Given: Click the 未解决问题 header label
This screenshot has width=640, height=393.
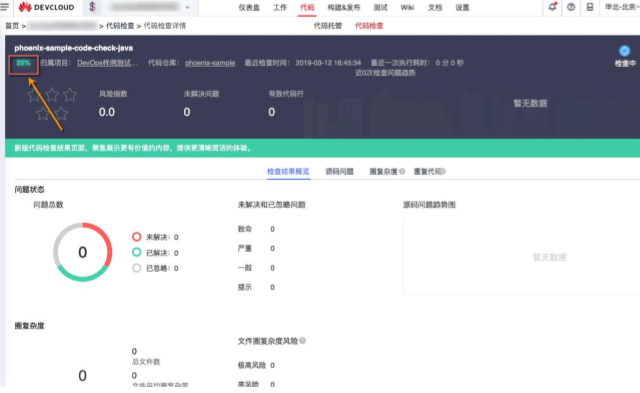Looking at the screenshot, I should 201,94.
